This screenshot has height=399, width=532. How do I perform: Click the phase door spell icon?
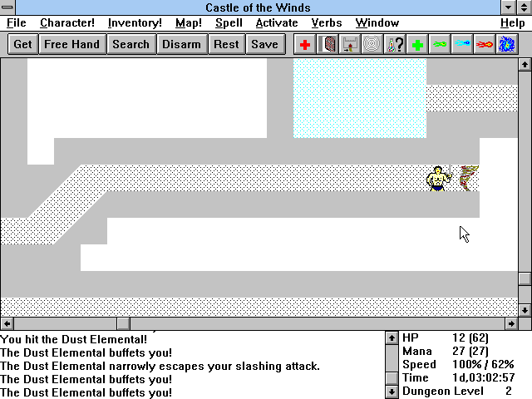(x=327, y=44)
